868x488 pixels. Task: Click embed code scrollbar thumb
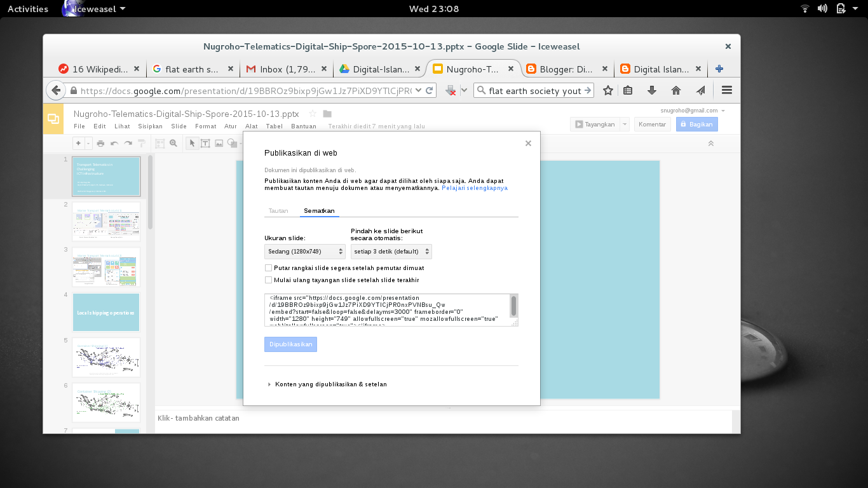514,306
